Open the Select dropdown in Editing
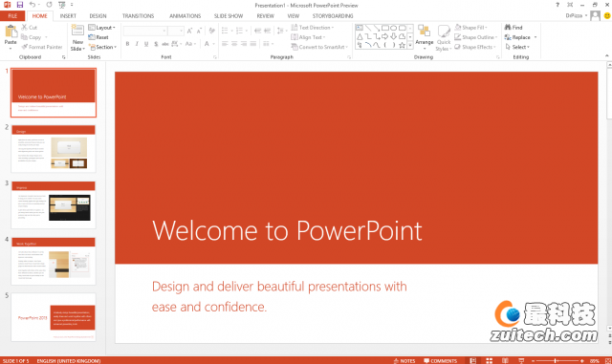The height and width of the screenshot is (364, 612). [x=517, y=47]
